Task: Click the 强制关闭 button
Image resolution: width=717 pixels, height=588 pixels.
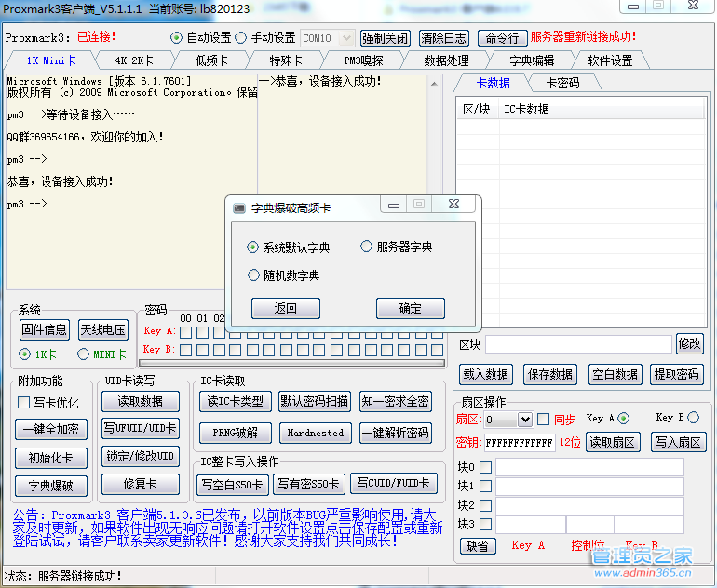Action: click(x=385, y=38)
